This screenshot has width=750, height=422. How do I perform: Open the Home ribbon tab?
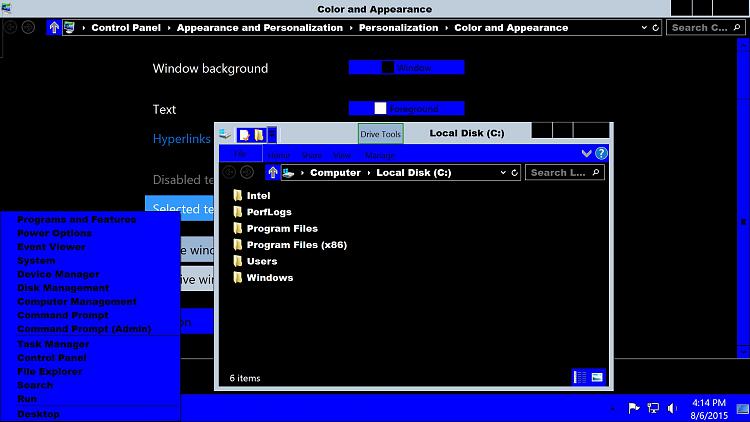point(279,155)
